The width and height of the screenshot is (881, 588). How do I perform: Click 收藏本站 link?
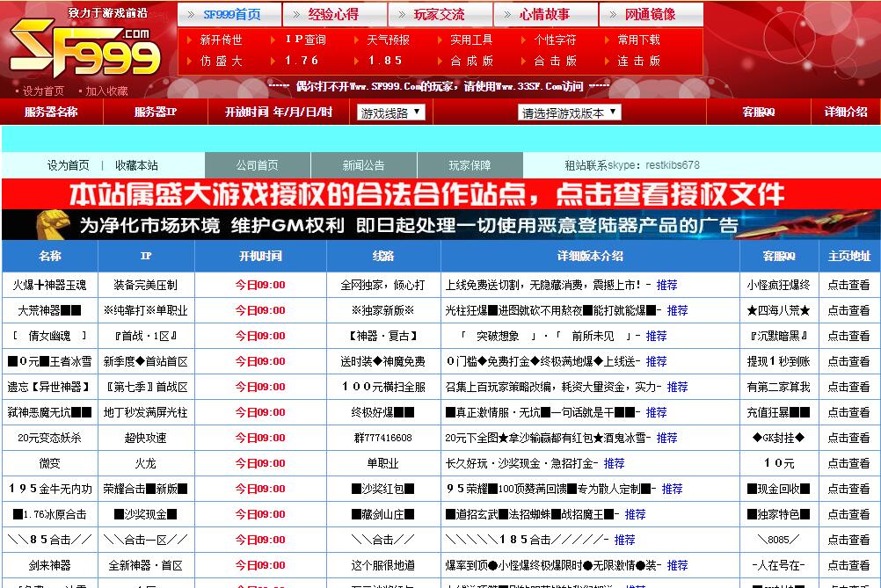[x=136, y=165]
